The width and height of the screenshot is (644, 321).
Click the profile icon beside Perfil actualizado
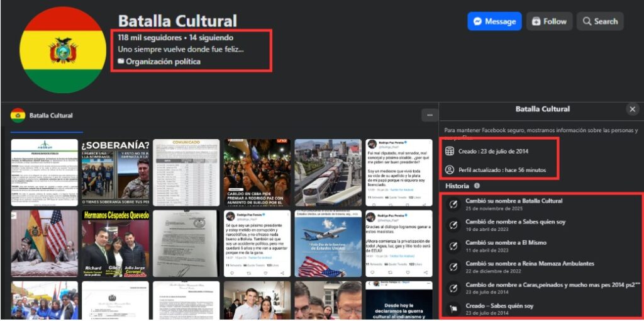450,170
